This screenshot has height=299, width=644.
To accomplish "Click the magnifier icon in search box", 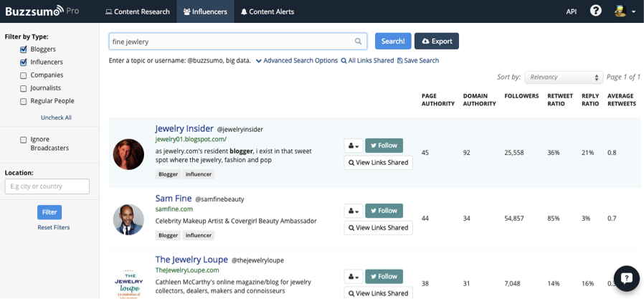I will [358, 42].
